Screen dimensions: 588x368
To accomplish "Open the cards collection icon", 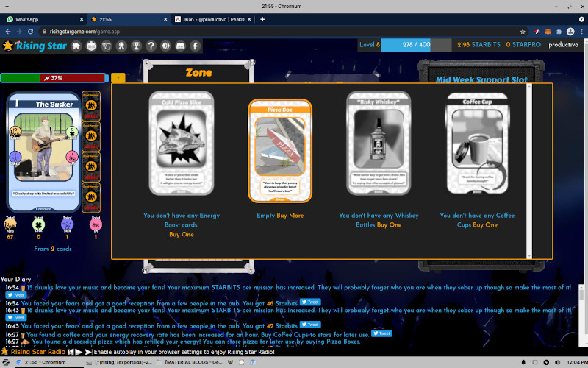I will (107, 46).
